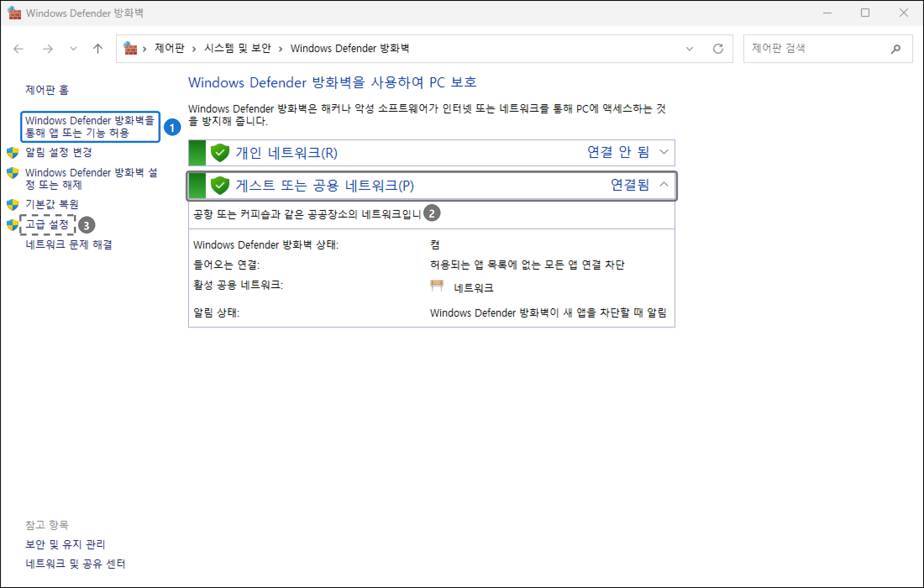Click 참고 항목 section label
924x588 pixels.
(x=47, y=525)
